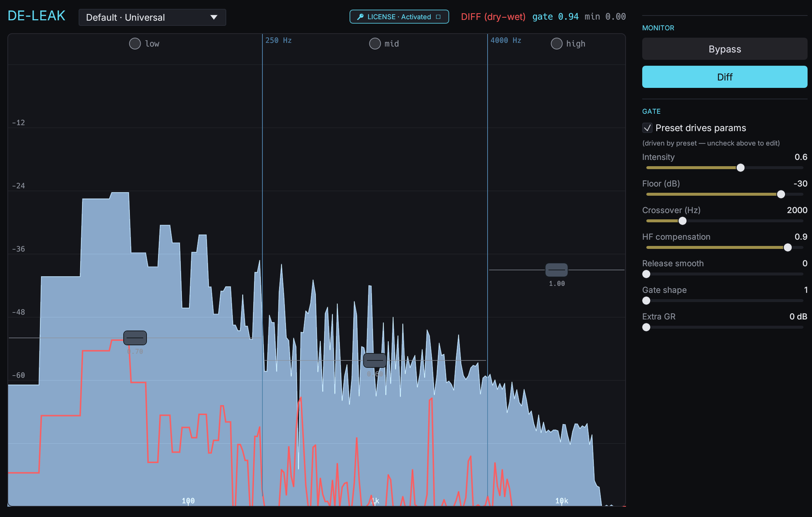Click the 100 frequency axis label
Viewport: 812px width, 517px height.
click(188, 501)
